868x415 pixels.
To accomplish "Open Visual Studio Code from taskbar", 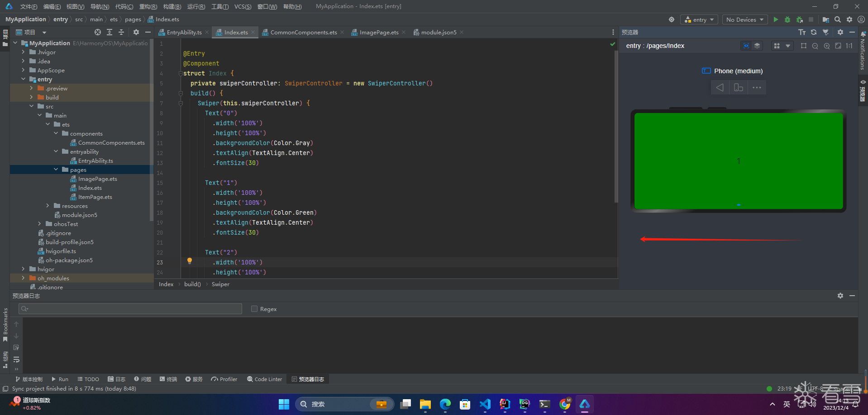I will click(x=485, y=404).
